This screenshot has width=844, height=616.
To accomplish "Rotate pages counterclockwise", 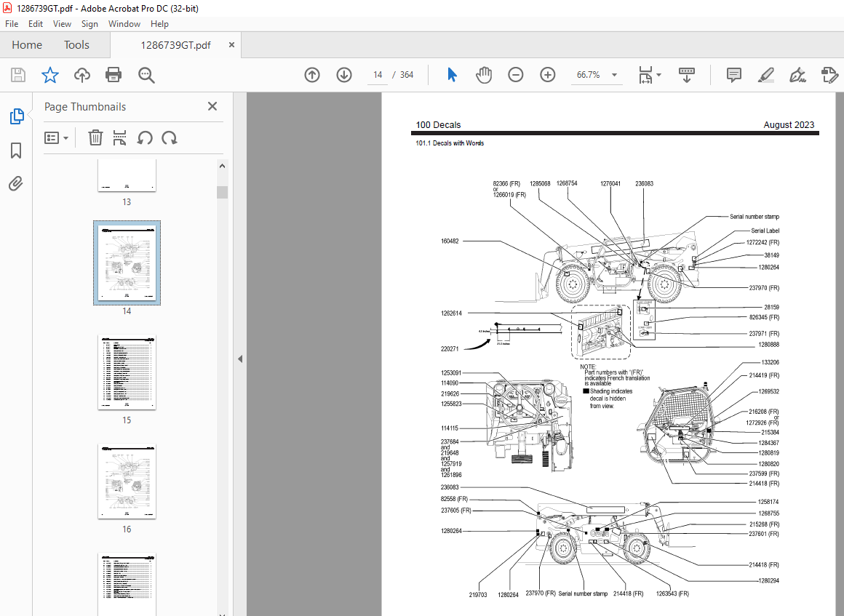I will point(144,137).
